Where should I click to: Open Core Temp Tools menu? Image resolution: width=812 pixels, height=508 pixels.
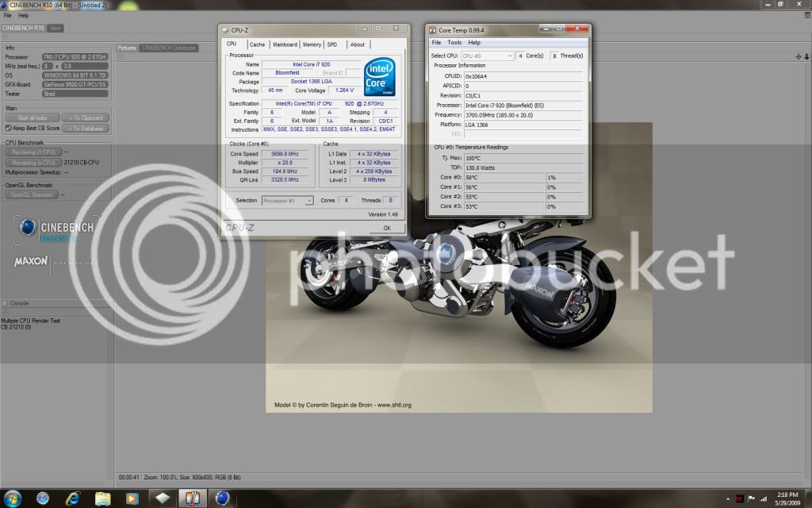[454, 43]
